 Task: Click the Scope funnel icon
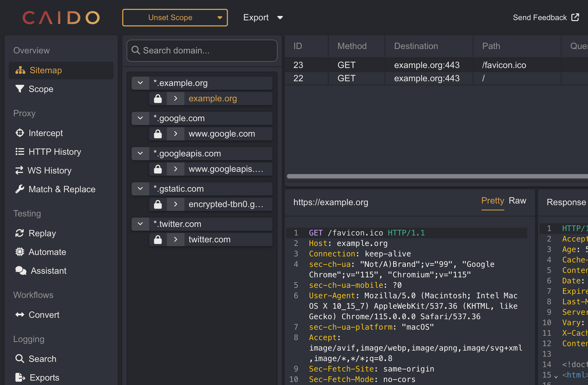point(20,89)
